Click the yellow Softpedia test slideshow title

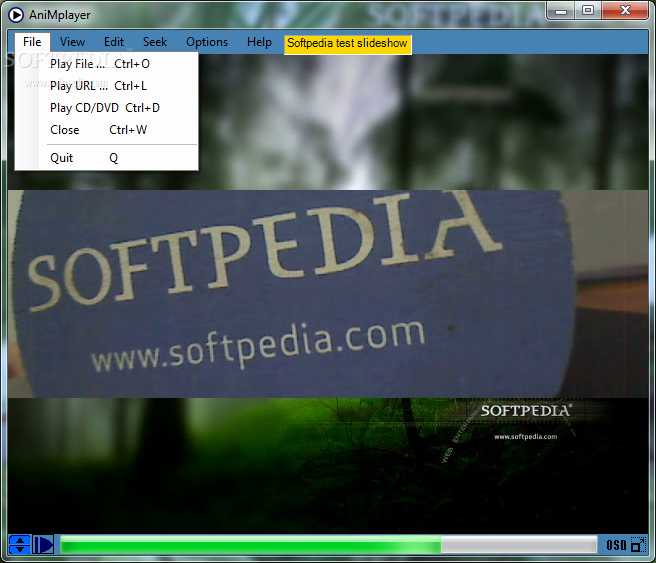coord(348,44)
